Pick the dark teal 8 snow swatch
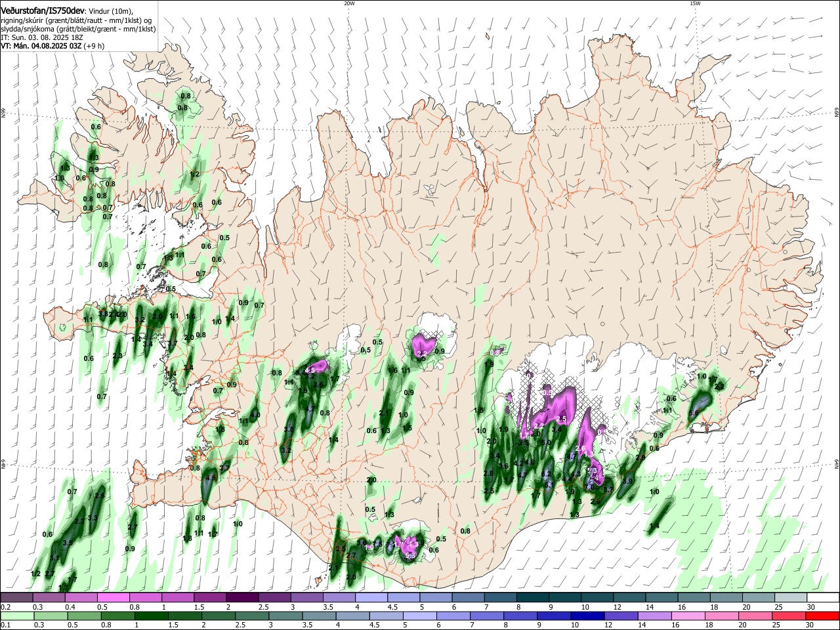The height and width of the screenshot is (630, 840). 533,597
